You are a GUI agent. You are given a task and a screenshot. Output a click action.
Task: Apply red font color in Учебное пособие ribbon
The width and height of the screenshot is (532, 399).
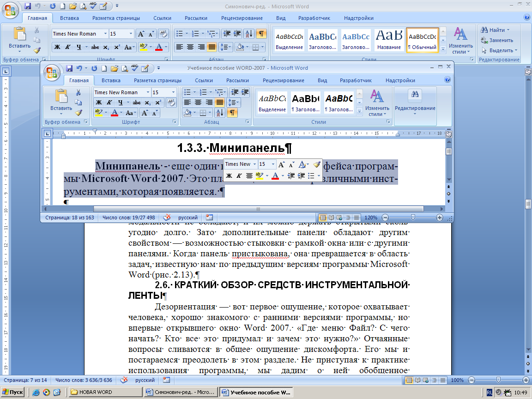click(115, 113)
